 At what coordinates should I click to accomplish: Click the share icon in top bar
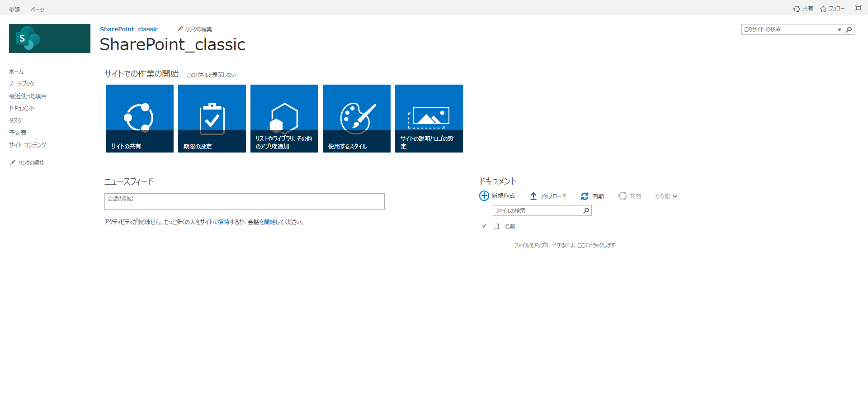coord(797,9)
